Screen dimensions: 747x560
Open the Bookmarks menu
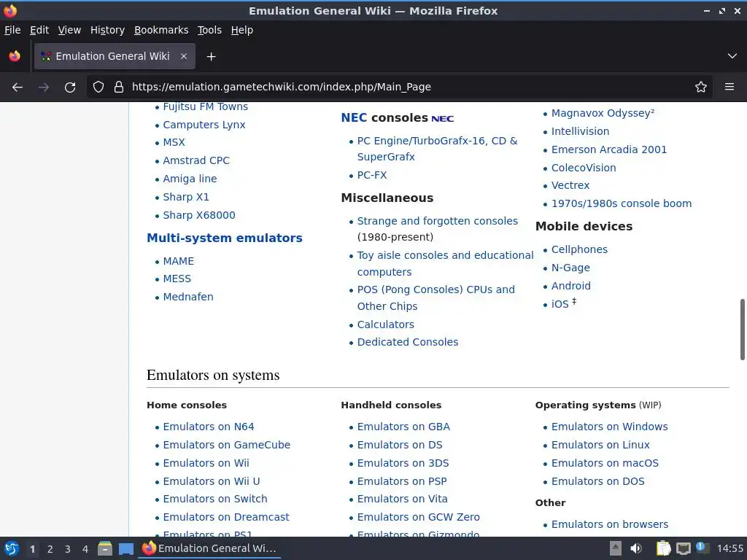[161, 30]
